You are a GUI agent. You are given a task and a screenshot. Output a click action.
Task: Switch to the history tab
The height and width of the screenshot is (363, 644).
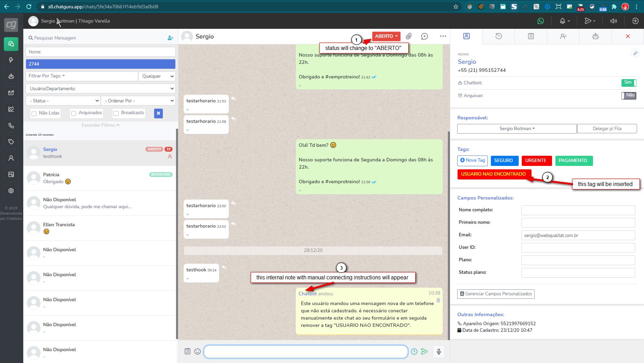(x=499, y=36)
